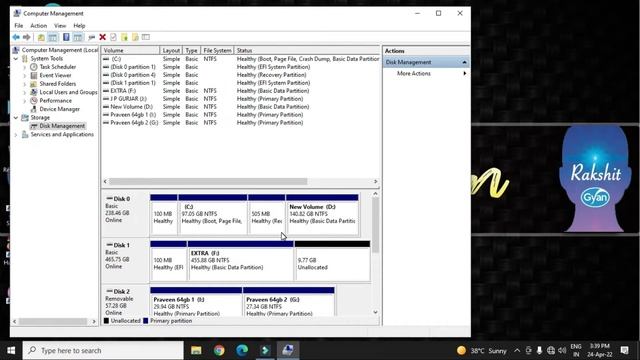Select the (C:) 97.05 GB partition block
The height and width of the screenshot is (360, 640).
[212, 214]
